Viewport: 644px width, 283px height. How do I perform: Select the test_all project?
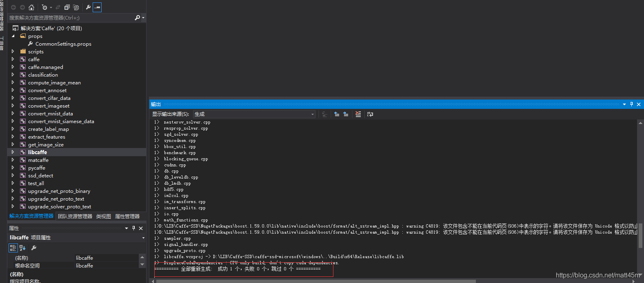pyautogui.click(x=36, y=183)
